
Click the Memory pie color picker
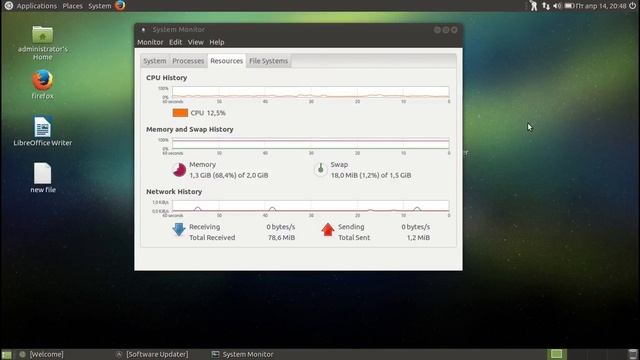pos(179,170)
